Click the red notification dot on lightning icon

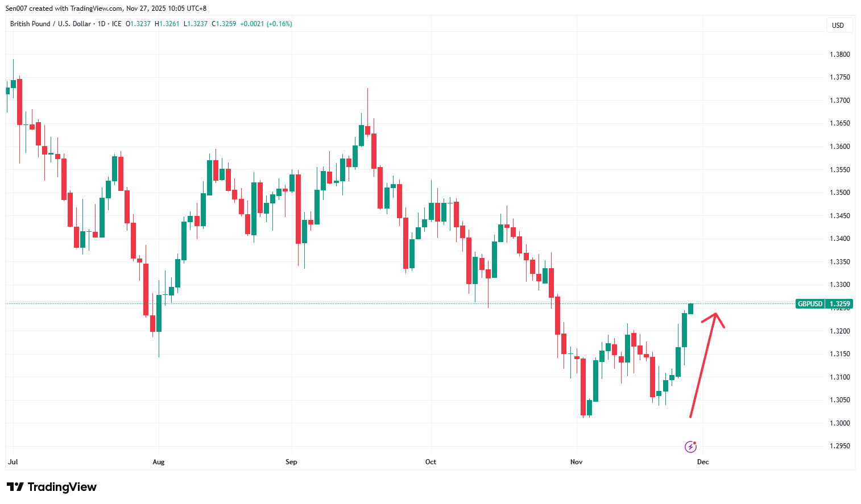[x=694, y=443]
